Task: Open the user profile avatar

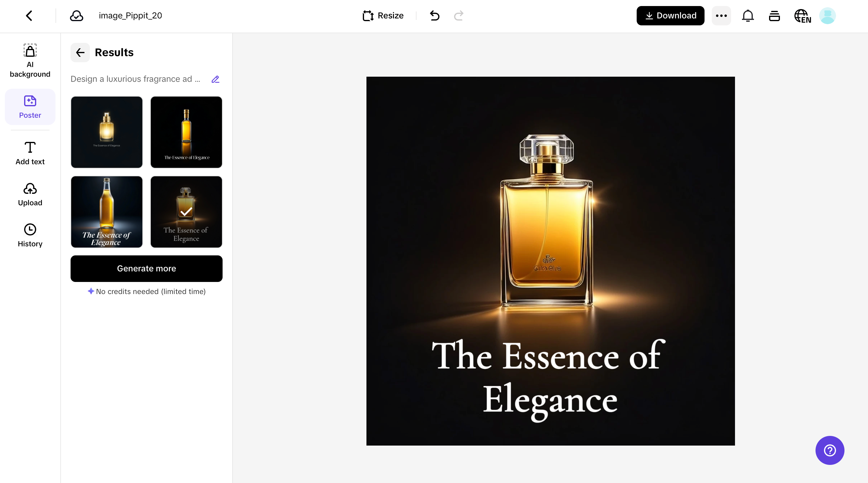Action: [x=827, y=15]
